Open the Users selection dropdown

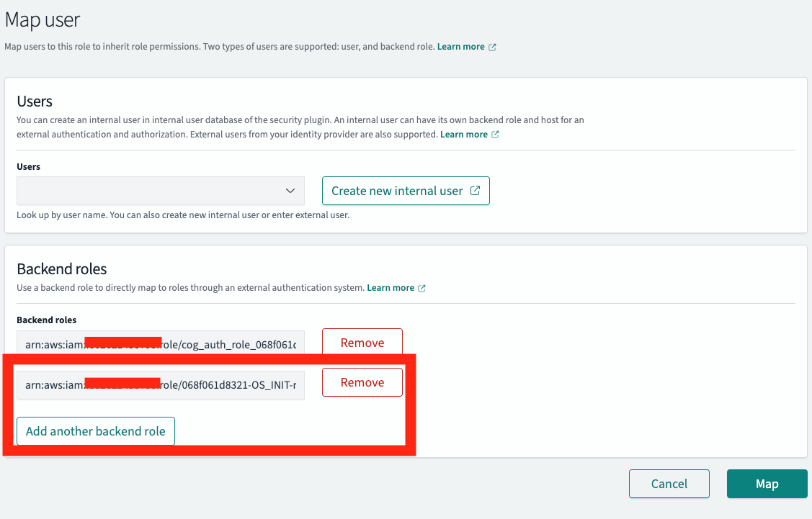tap(159, 191)
